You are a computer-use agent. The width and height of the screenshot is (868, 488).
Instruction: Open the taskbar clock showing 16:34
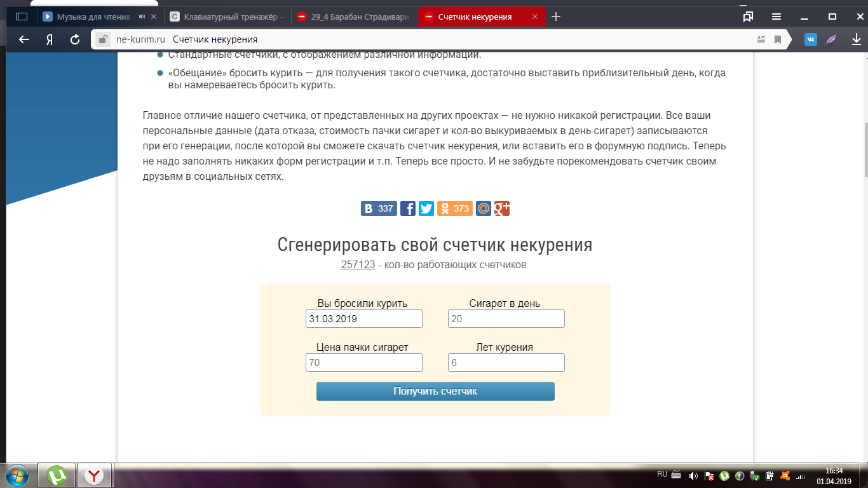[834, 476]
